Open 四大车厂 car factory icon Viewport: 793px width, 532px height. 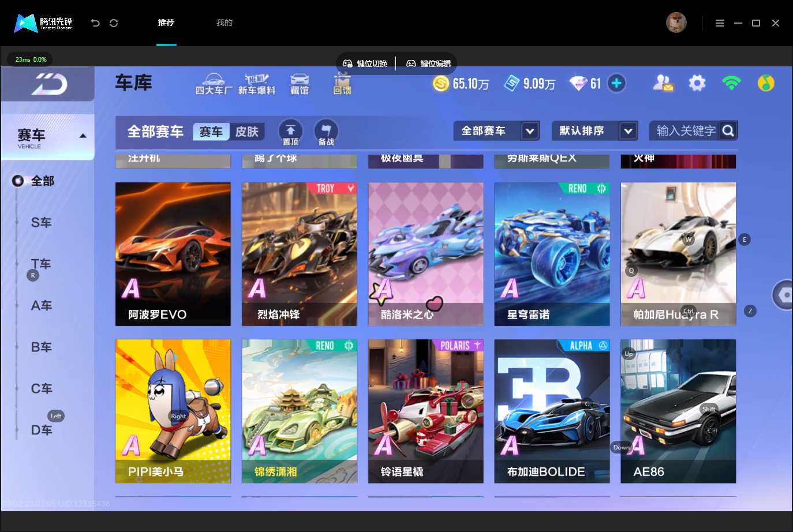[x=214, y=84]
